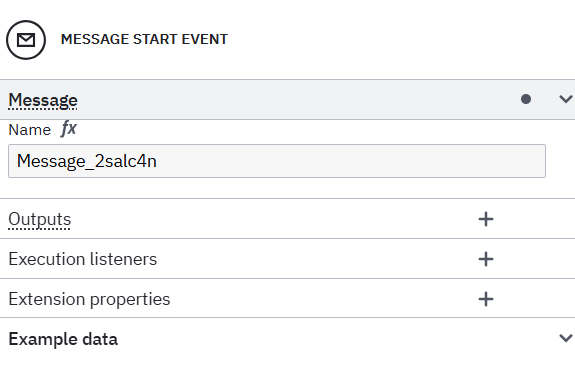Add a new output with plus icon

point(486,219)
